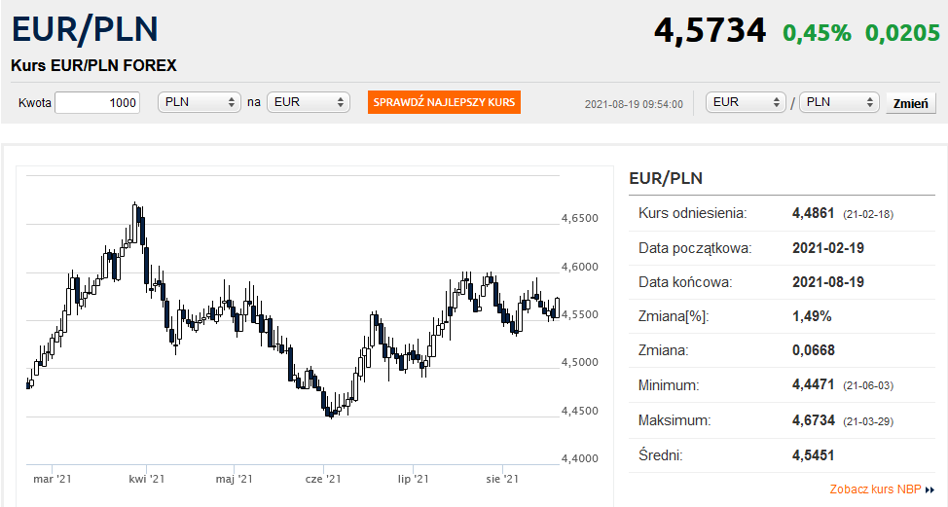Open the EUR target currency dropdown after 'na'
948x507 pixels.
(x=308, y=102)
